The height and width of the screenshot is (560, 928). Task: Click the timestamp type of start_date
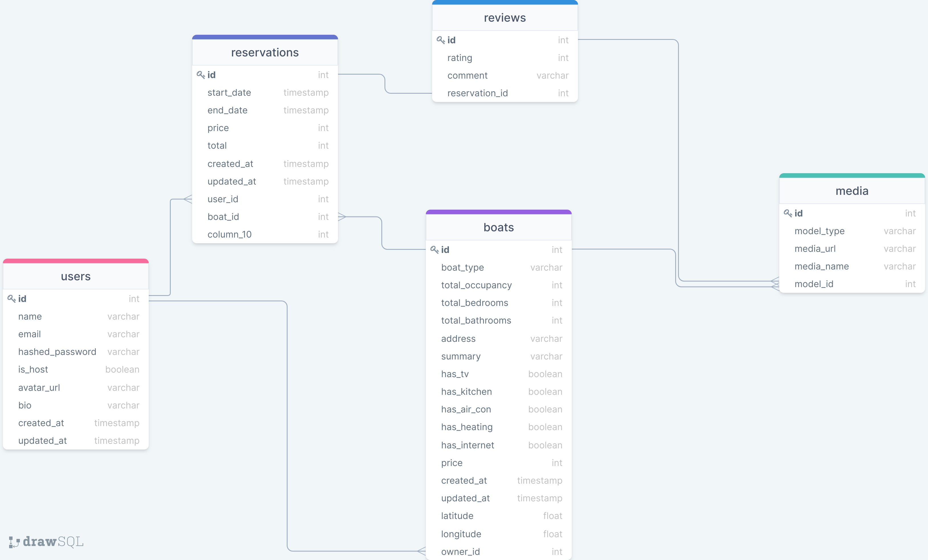click(x=306, y=93)
